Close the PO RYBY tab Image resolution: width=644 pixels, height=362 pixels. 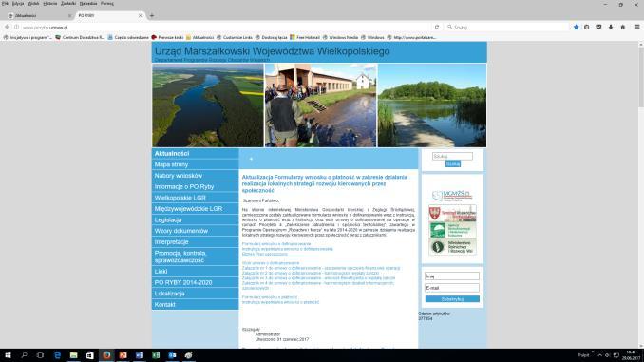pyautogui.click(x=140, y=15)
